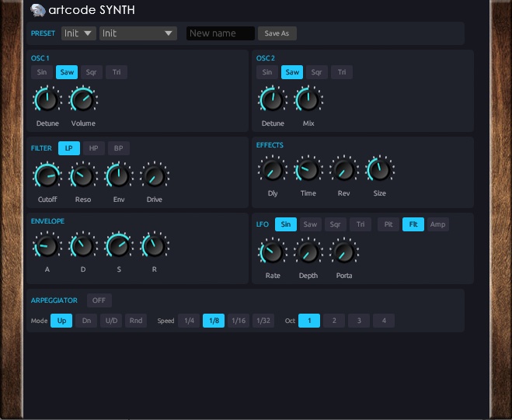Screen dimensions: 512x420
Task: Click the effects Size knob
Action: (380, 170)
